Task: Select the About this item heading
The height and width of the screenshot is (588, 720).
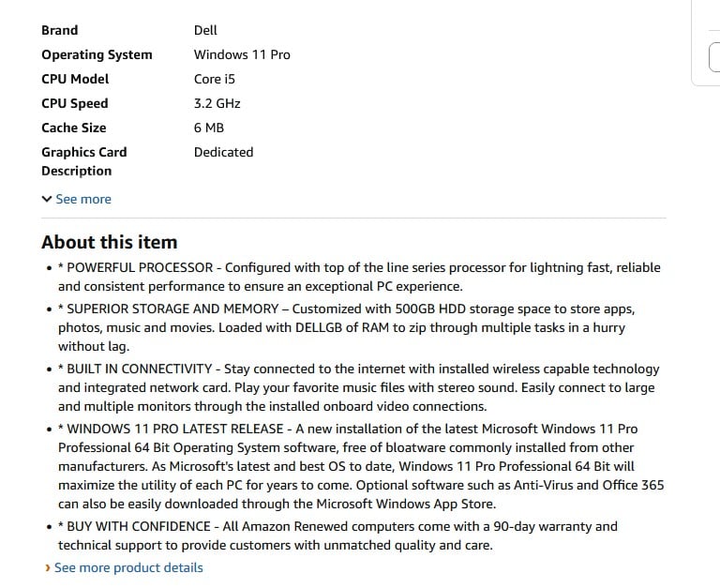Action: (x=110, y=242)
